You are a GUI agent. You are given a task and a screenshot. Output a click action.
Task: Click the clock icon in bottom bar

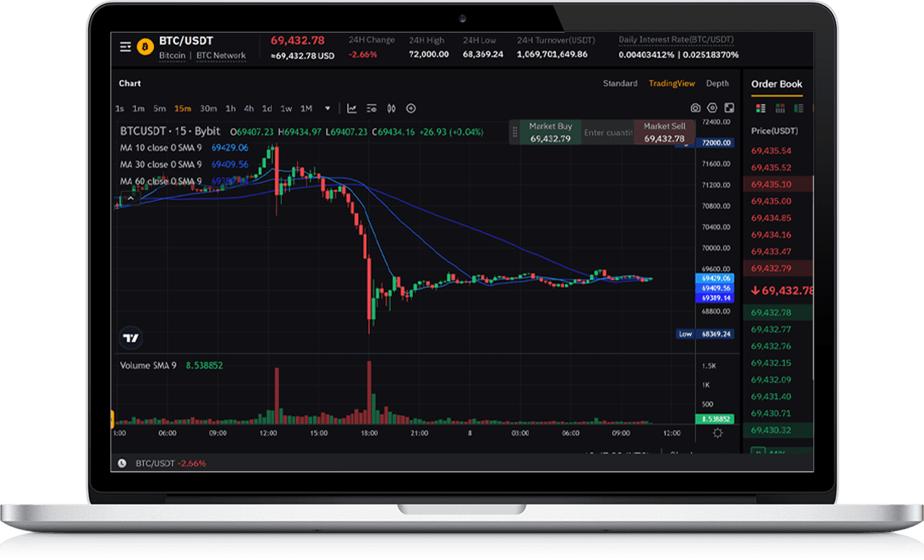[122, 463]
